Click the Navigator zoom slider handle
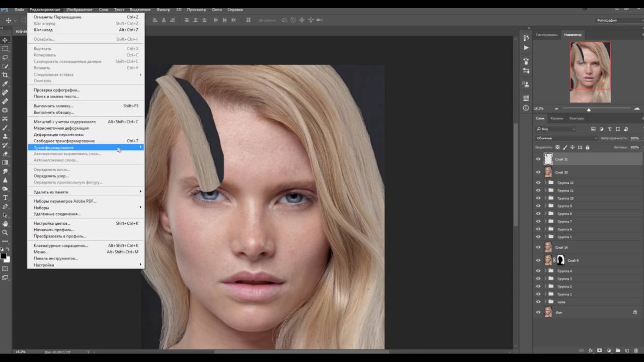 point(589,109)
